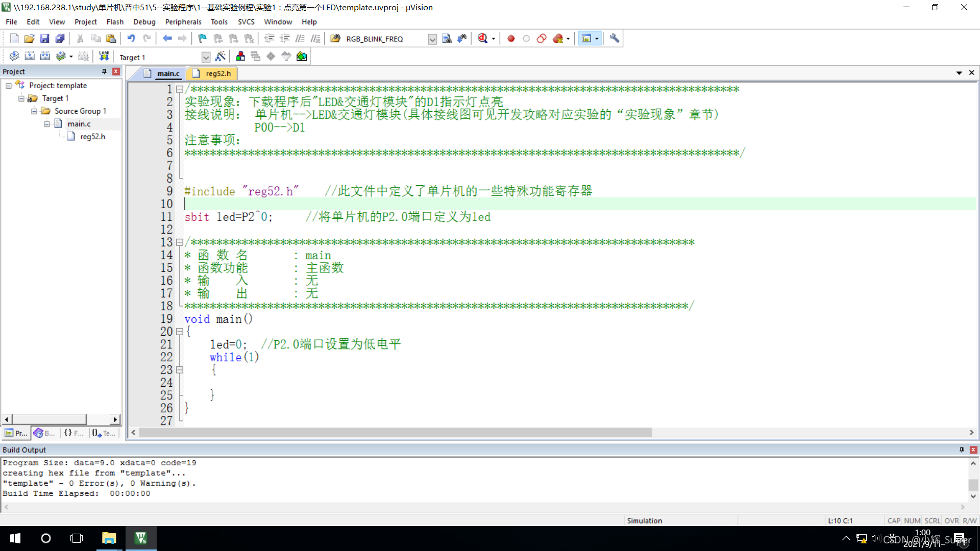Collapse Source Group 1 tree node
Viewport: 980px width, 551px height.
(34, 111)
